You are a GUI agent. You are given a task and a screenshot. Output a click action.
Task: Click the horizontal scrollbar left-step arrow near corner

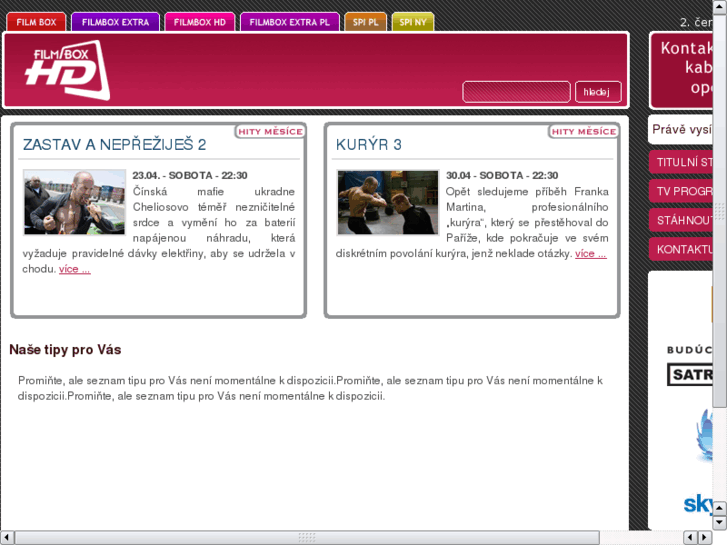(690, 538)
